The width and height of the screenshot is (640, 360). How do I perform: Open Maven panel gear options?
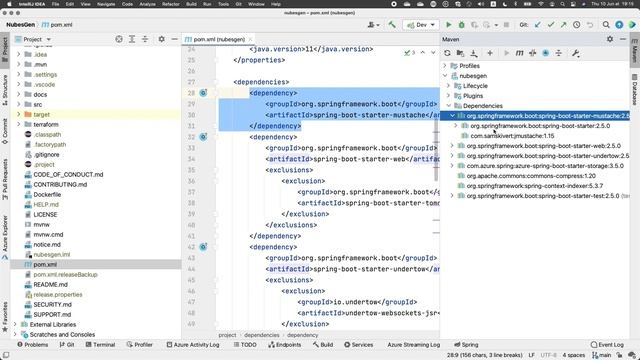pos(610,39)
